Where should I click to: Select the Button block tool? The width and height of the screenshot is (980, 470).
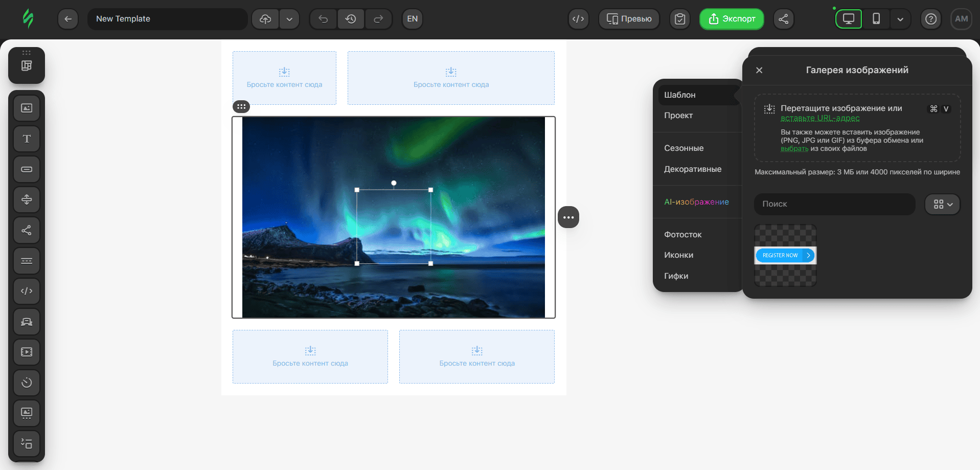click(x=27, y=169)
